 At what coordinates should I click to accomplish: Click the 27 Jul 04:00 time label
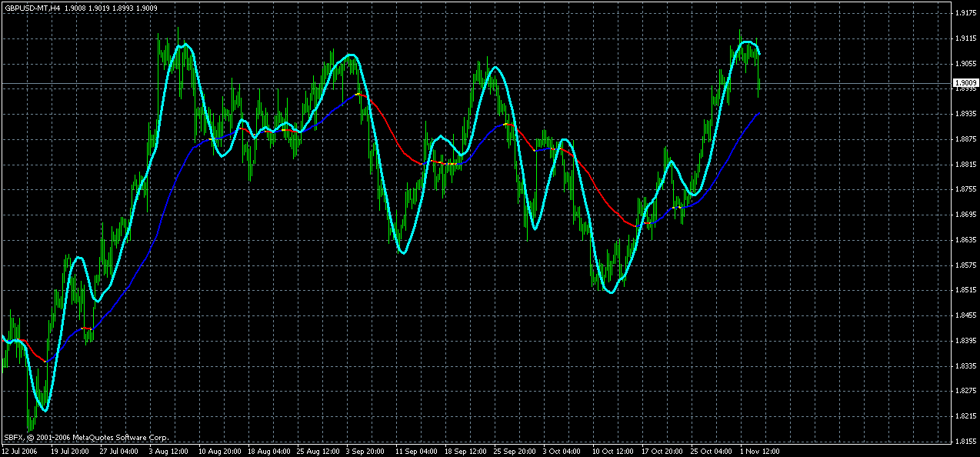click(x=118, y=451)
